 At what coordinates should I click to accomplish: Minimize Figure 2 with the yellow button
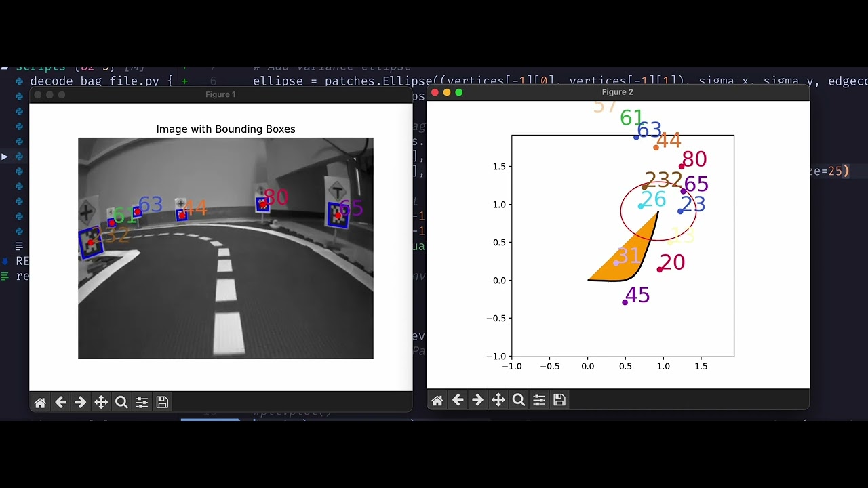(447, 92)
